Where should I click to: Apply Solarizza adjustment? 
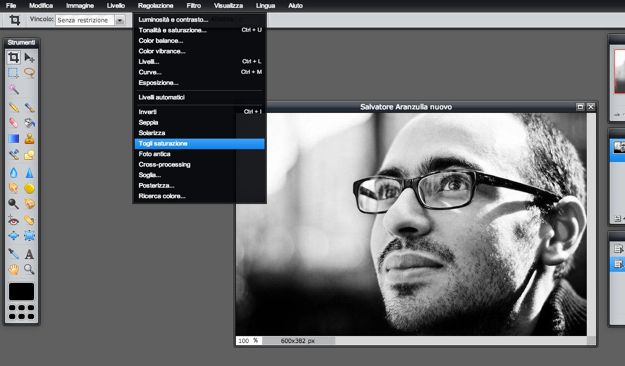199,133
